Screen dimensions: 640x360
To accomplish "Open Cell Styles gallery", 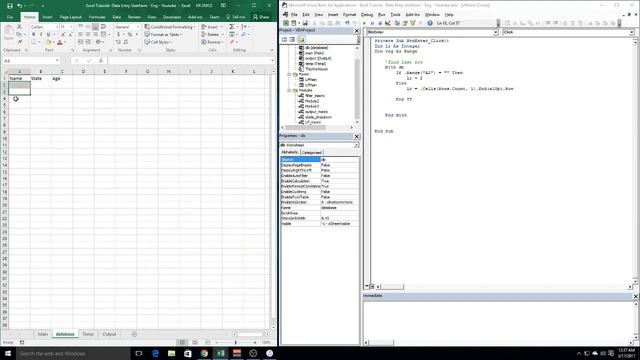I will 158,42.
